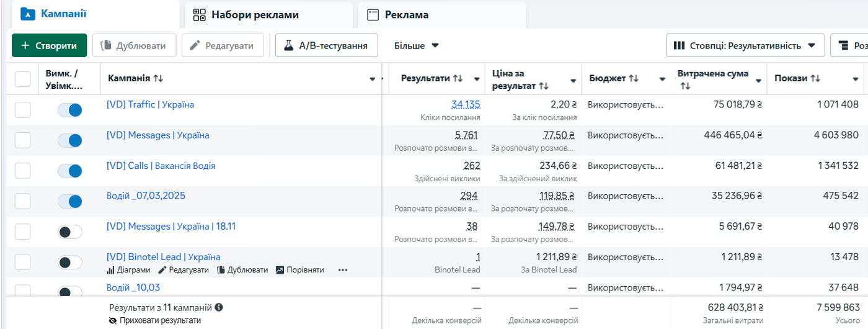Open the Кампанія column dropdown menu

tap(373, 79)
